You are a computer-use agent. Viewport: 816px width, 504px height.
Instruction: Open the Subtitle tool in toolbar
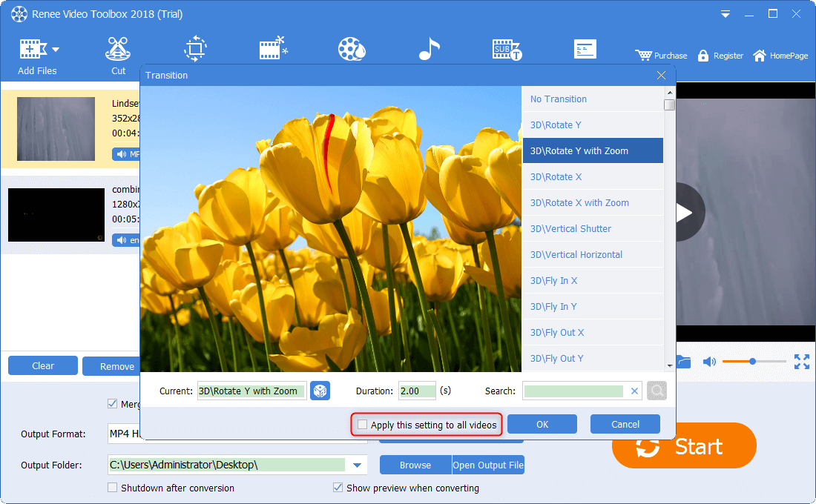point(507,50)
